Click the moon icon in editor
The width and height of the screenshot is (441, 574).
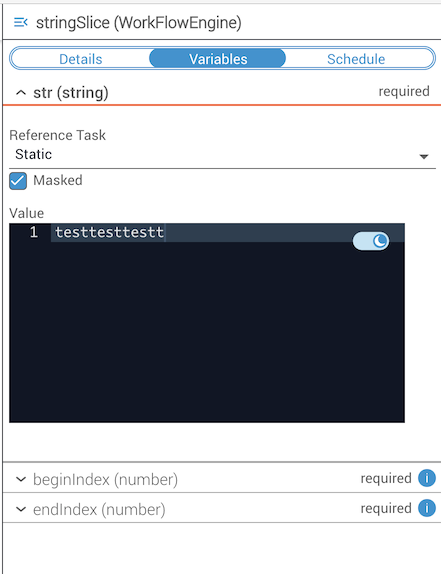380,241
